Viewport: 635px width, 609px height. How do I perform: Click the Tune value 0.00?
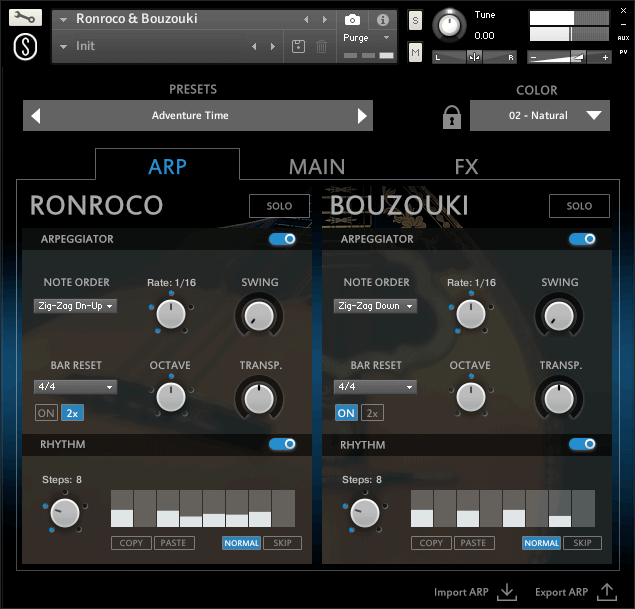coord(484,36)
